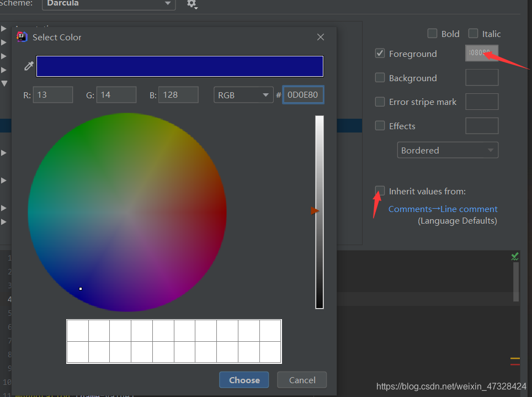Click the yellow warning stripe marker
This screenshot has width=532, height=397.
pyautogui.click(x=515, y=358)
